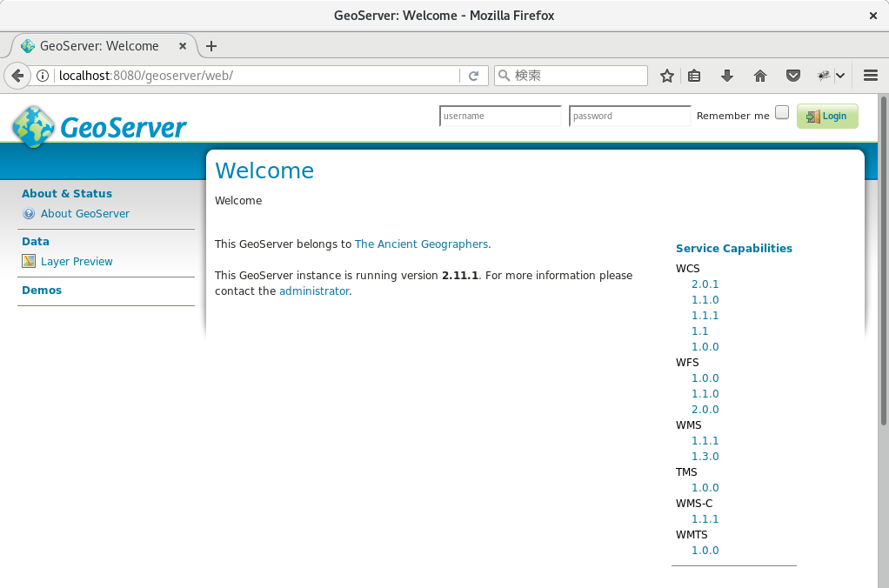Open the downloads arrow icon

pyautogui.click(x=727, y=76)
